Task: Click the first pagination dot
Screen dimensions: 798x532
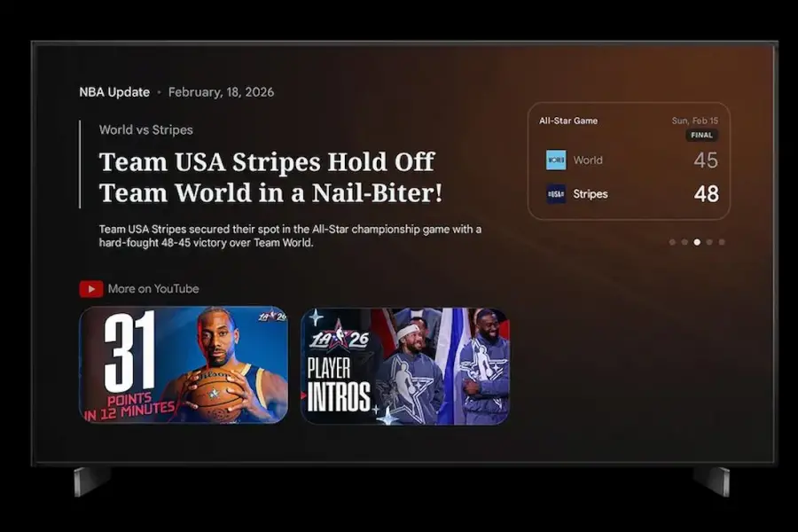Action: coord(672,242)
